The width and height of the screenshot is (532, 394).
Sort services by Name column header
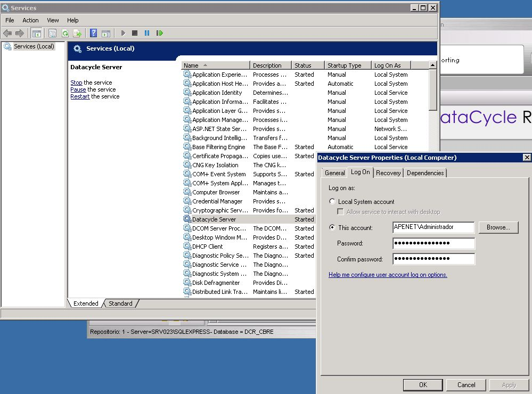pos(215,65)
